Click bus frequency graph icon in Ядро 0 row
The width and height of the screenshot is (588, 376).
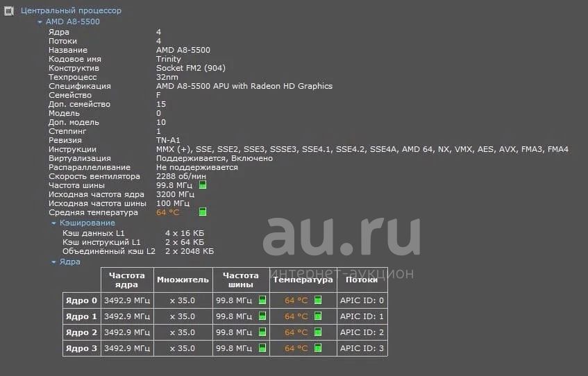(x=262, y=300)
